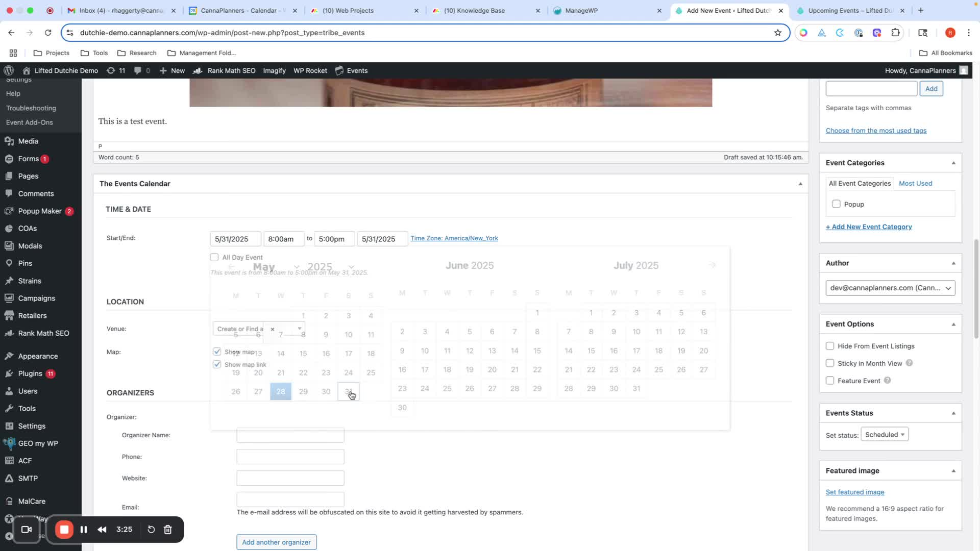Switch to the Most Used categories tab

point(915,183)
